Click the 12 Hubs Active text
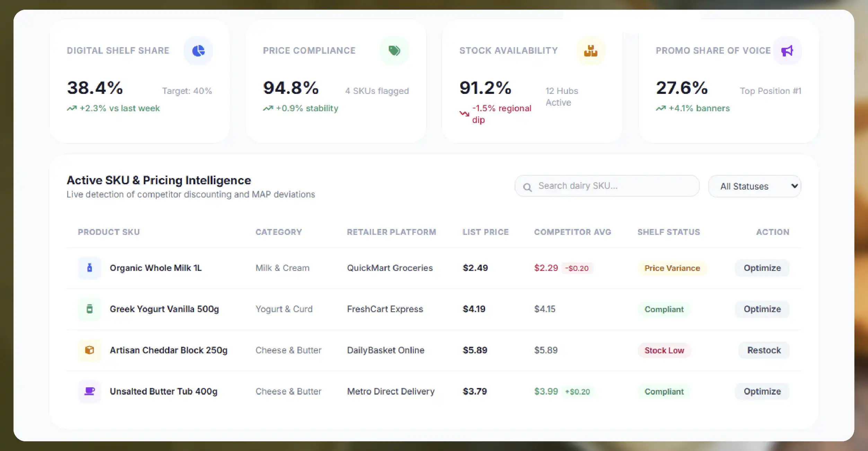This screenshot has width=868, height=451. pyautogui.click(x=562, y=97)
